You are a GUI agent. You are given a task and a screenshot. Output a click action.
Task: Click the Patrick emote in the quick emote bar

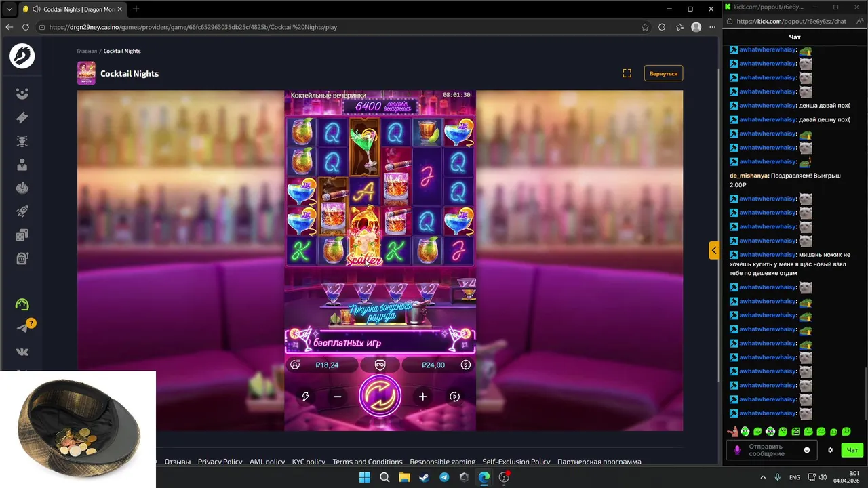click(x=732, y=431)
